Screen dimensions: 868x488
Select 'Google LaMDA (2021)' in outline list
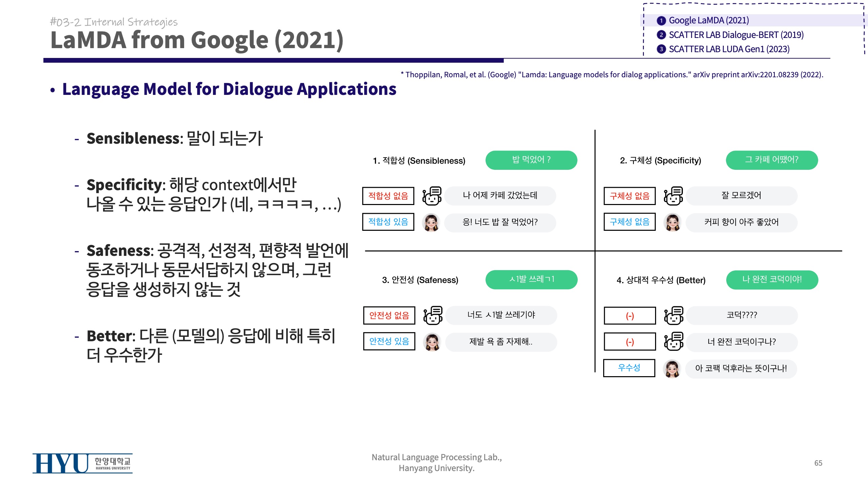point(708,20)
